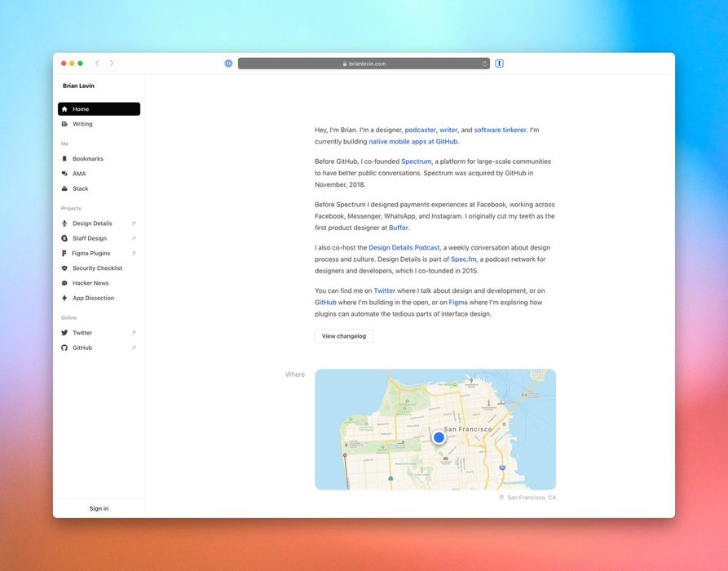The image size is (728, 571).
Task: Click the external arrow beside Figma Plugins
Action: point(133,253)
